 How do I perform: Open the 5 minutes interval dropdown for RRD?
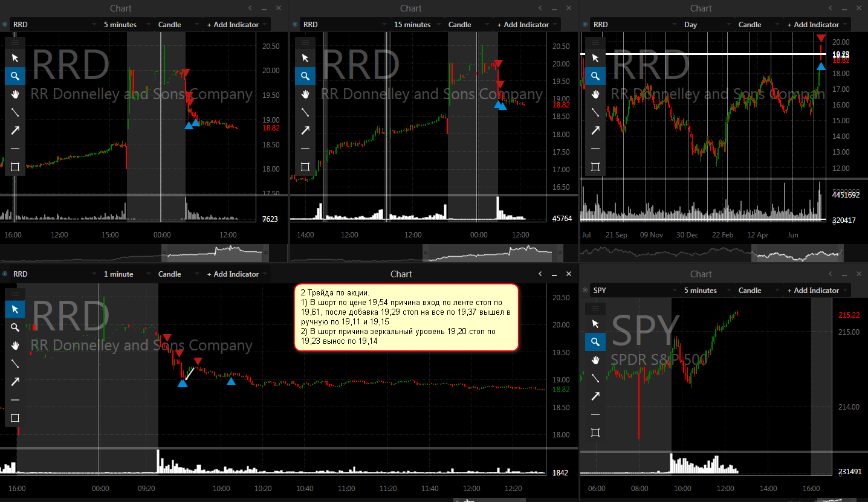(126, 25)
